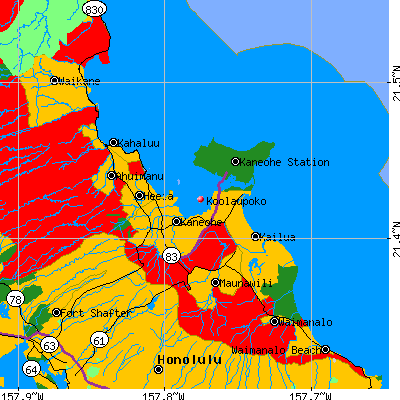Viewport: 400px width, 400px height.
Task: Click the 21.4°N latitude label
Action: [396, 239]
